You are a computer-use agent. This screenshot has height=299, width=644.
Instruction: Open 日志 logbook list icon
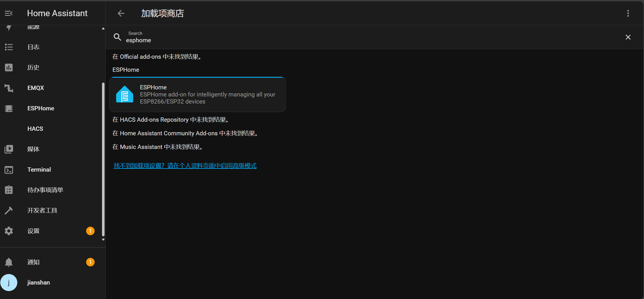pos(9,47)
